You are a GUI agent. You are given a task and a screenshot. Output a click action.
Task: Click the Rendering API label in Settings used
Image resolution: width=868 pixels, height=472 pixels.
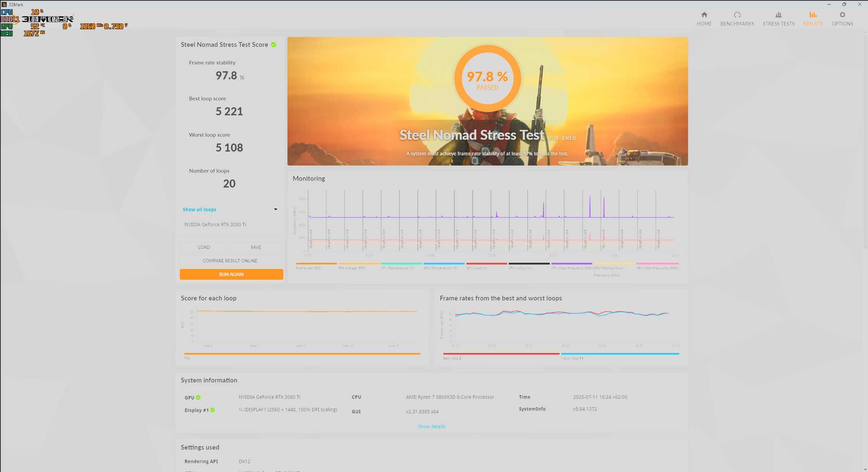tap(201, 461)
